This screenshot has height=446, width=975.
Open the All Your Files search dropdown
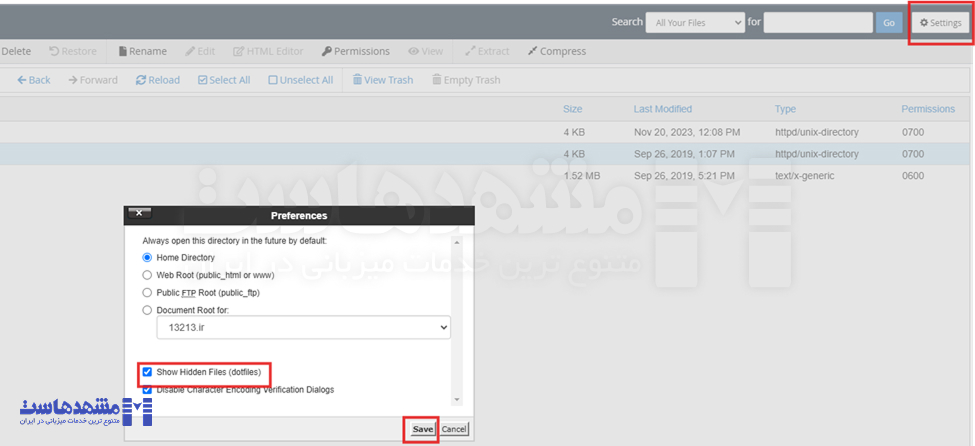tap(695, 23)
